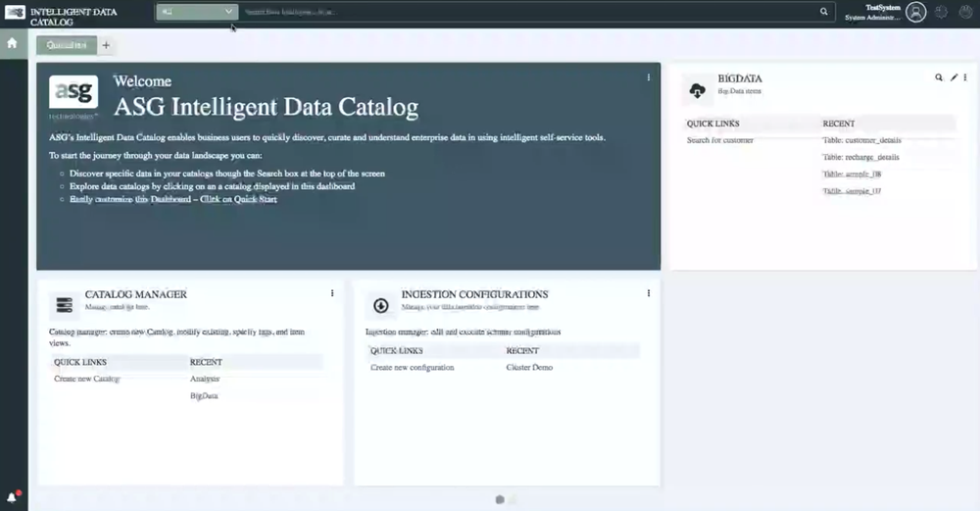980x511 pixels.
Task: Click the TestSystem user name
Action: point(883,8)
